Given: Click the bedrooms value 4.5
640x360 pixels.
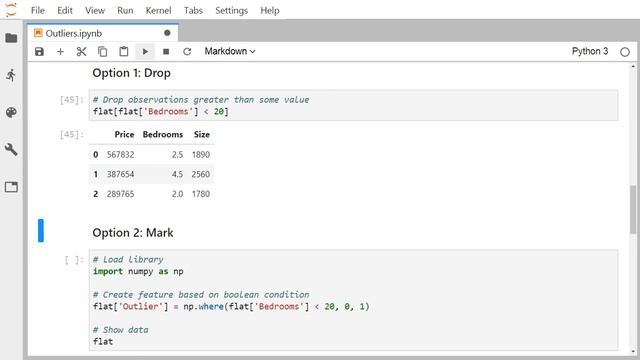Looking at the screenshot, I should coord(177,174).
